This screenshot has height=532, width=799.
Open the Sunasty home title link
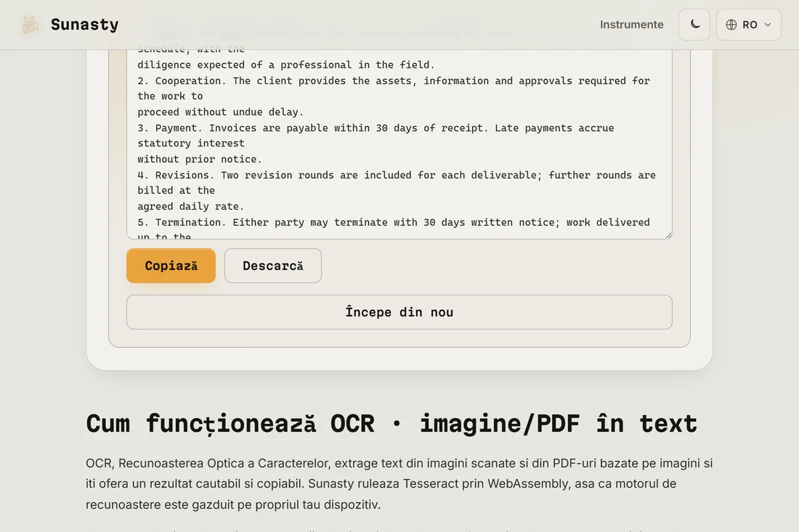(x=84, y=25)
